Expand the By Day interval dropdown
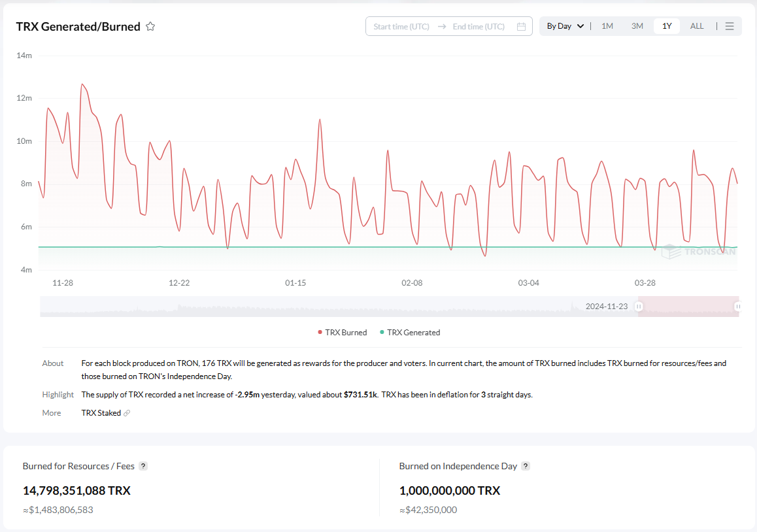 565,26
